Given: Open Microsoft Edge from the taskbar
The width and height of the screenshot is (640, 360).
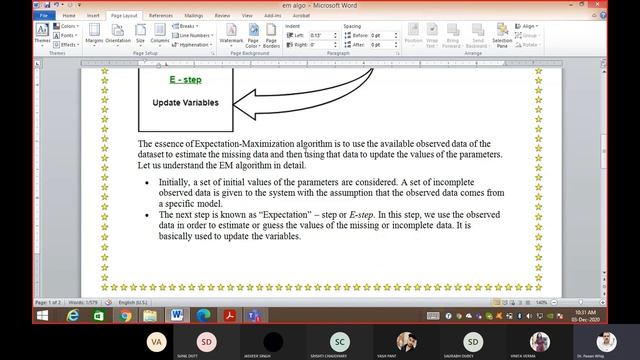Looking at the screenshot, I should 203,316.
